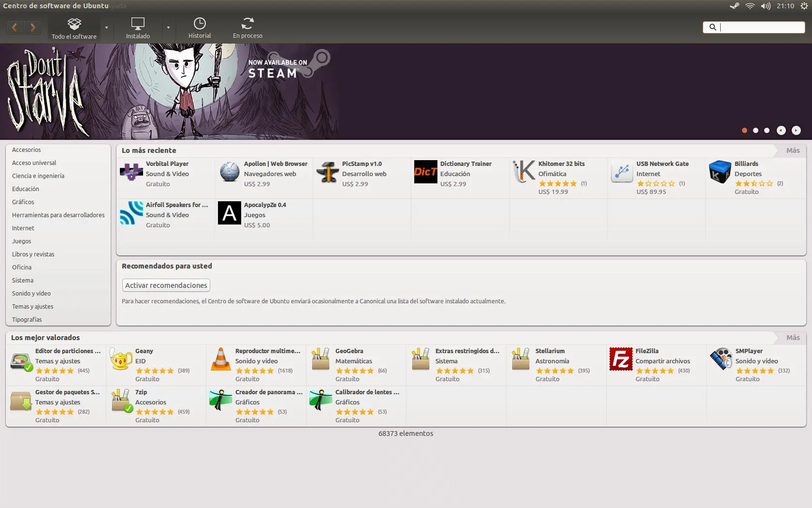Open the Libros y revistas category

pos(33,254)
